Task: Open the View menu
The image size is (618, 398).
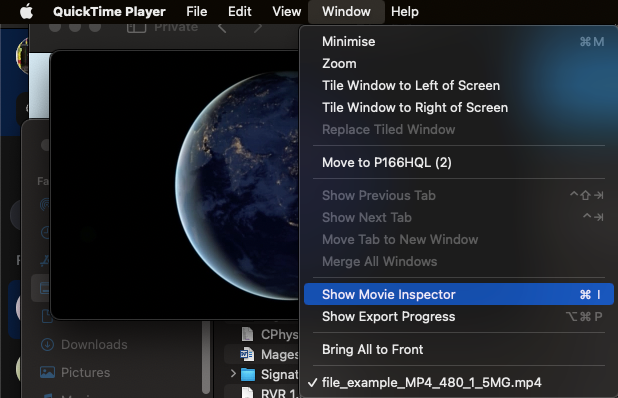Action: 287,11
